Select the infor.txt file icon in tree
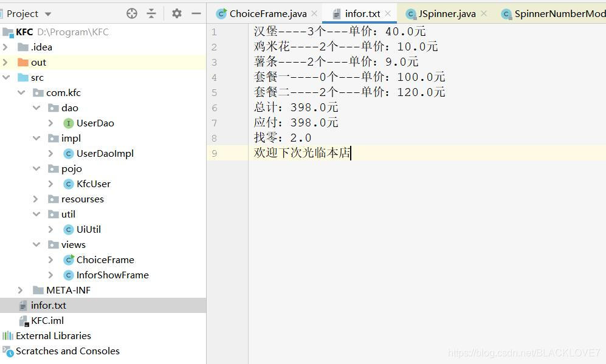The height and width of the screenshot is (364, 606). coord(23,306)
